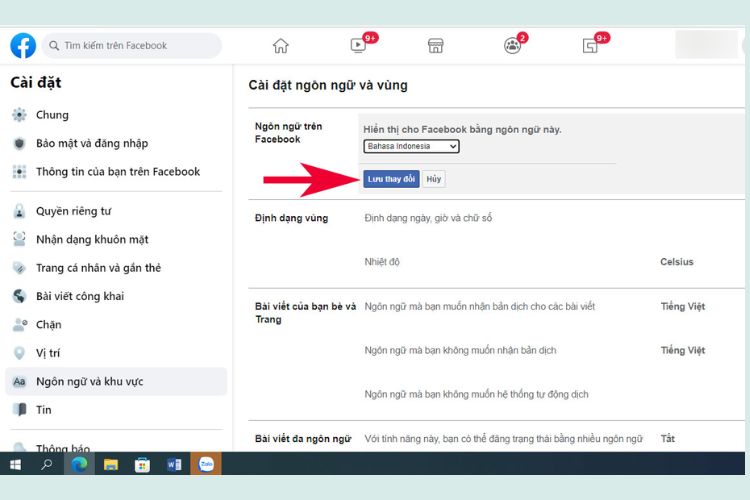
Task: Click "Bài viết đa ngôn ngữ" label
Action: 303,439
